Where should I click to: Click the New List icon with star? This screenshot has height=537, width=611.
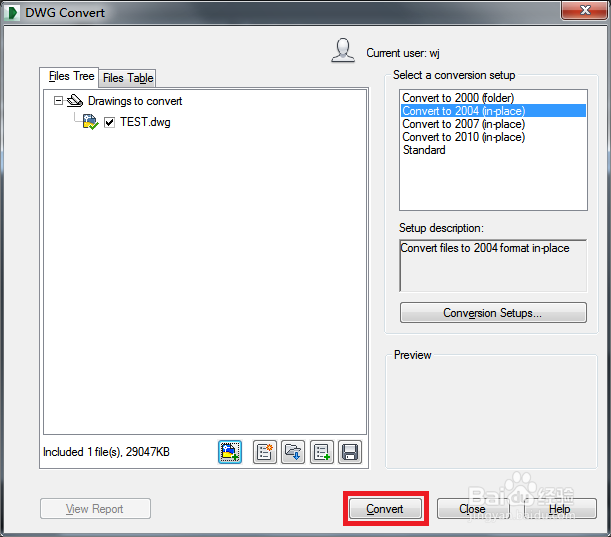click(265, 452)
